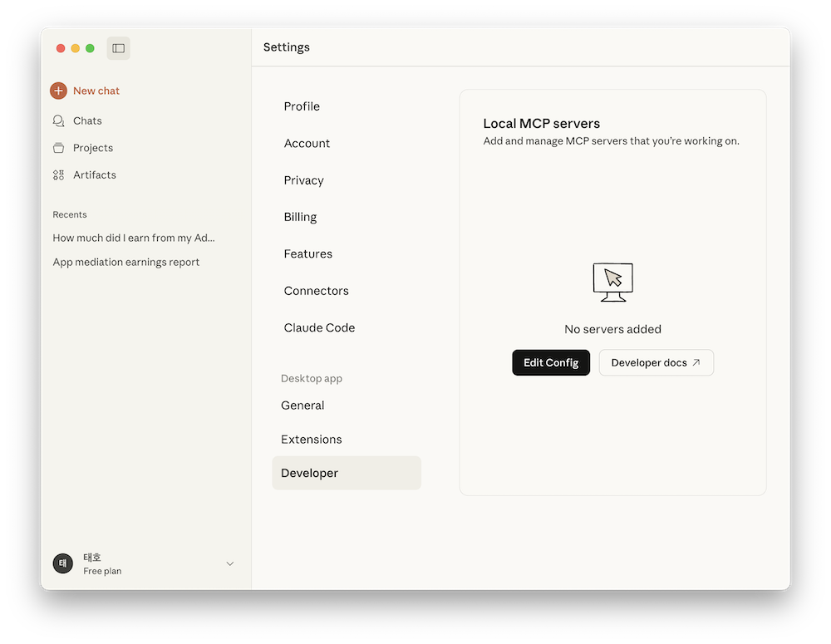The image size is (831, 644).
Task: Open the Projects page
Action: point(93,148)
